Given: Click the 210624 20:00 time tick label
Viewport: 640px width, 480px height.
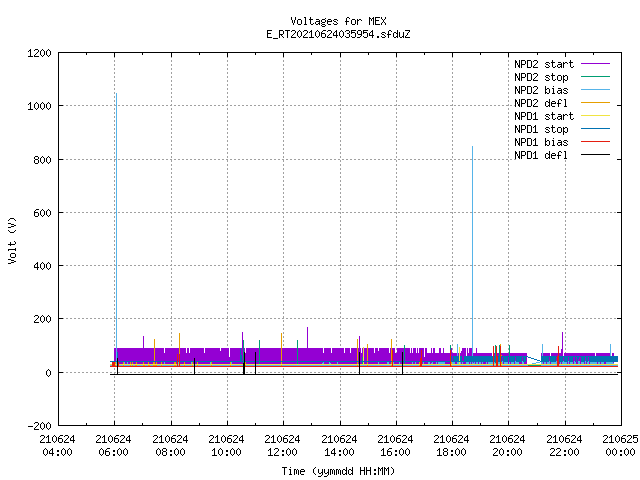Looking at the screenshot, I should click(507, 446).
